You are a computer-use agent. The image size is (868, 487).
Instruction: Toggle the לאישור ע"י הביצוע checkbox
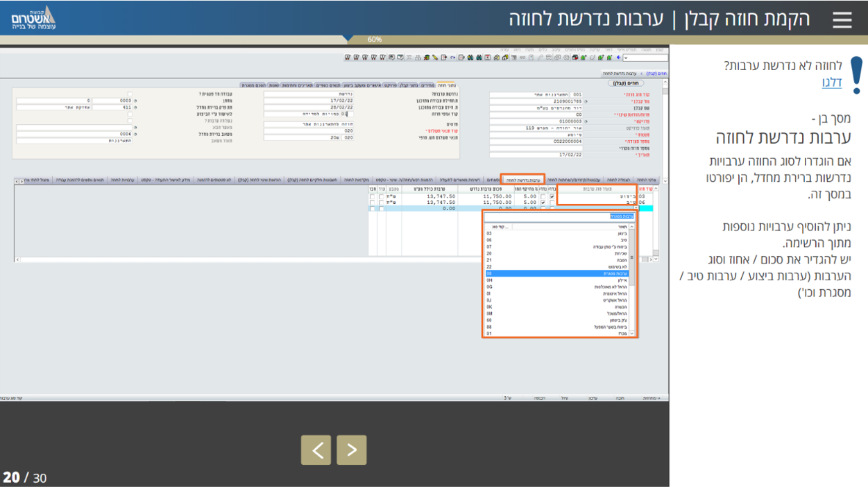(130, 114)
